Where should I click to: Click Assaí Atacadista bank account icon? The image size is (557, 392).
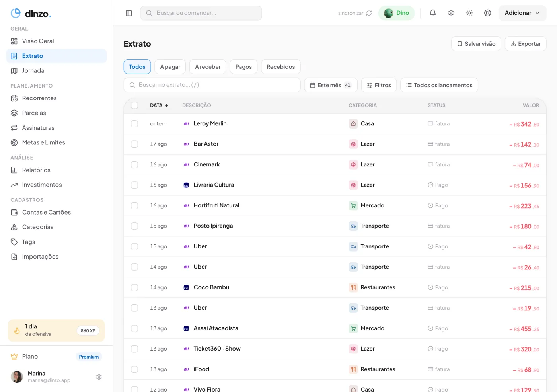coord(186,328)
